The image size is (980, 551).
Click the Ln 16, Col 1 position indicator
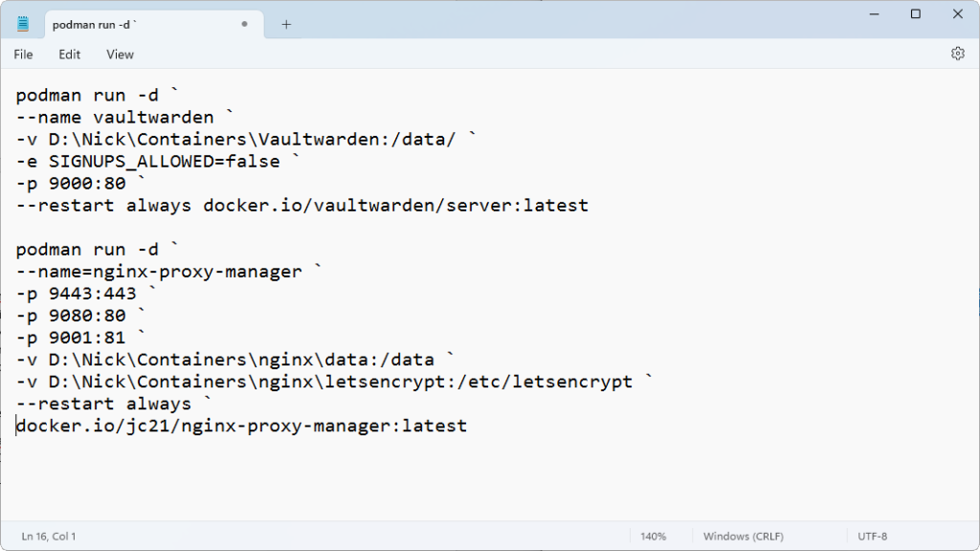49,537
